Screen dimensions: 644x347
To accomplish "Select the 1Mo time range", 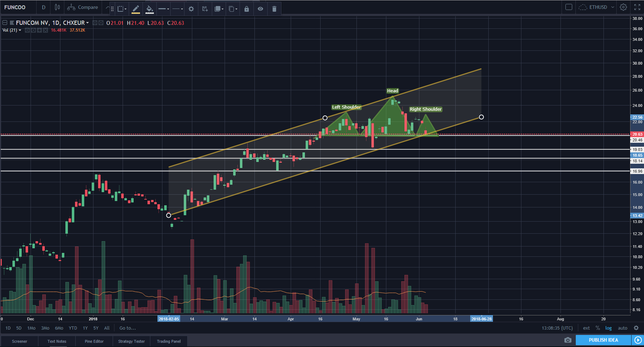I will click(x=31, y=328).
